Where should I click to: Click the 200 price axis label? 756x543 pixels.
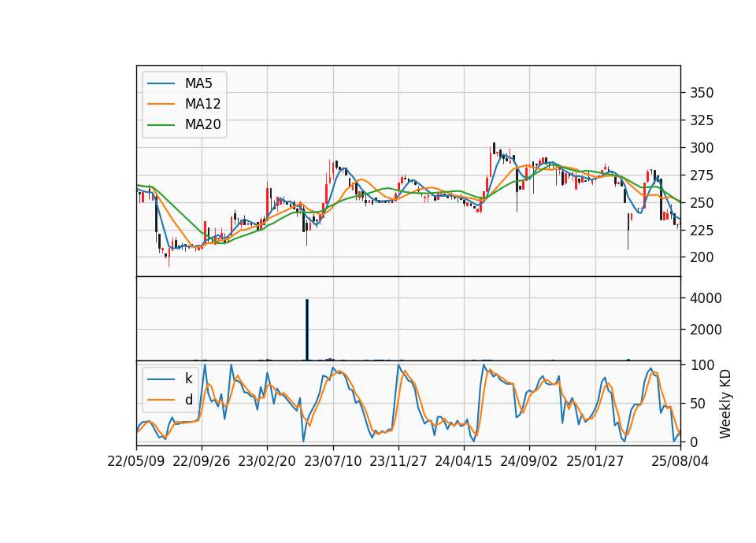point(702,258)
